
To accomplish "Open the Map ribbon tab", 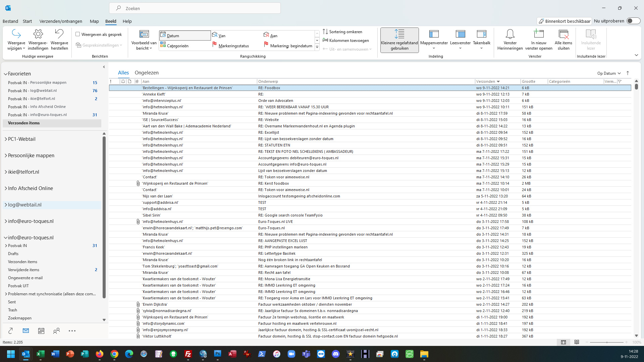I will [x=94, y=21].
